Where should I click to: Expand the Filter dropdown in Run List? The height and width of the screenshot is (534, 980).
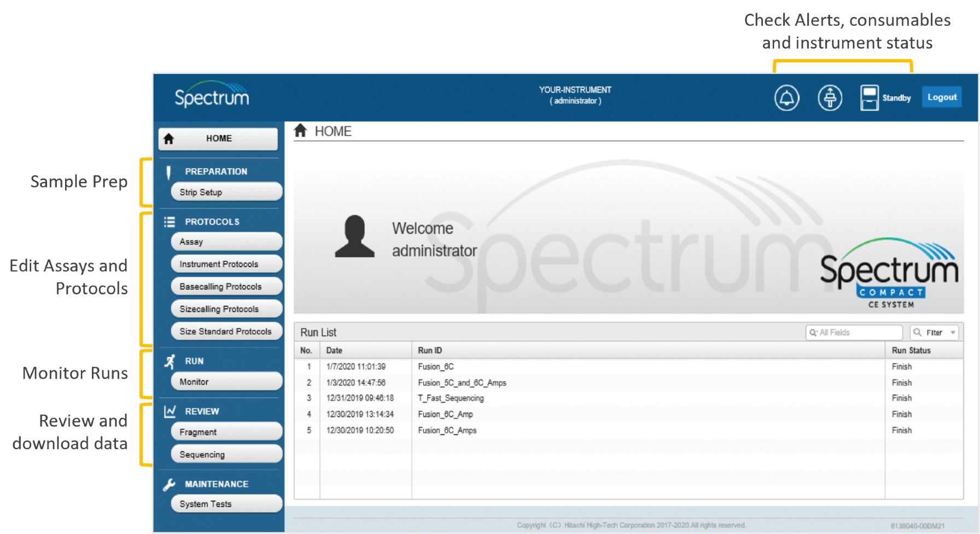click(934, 332)
